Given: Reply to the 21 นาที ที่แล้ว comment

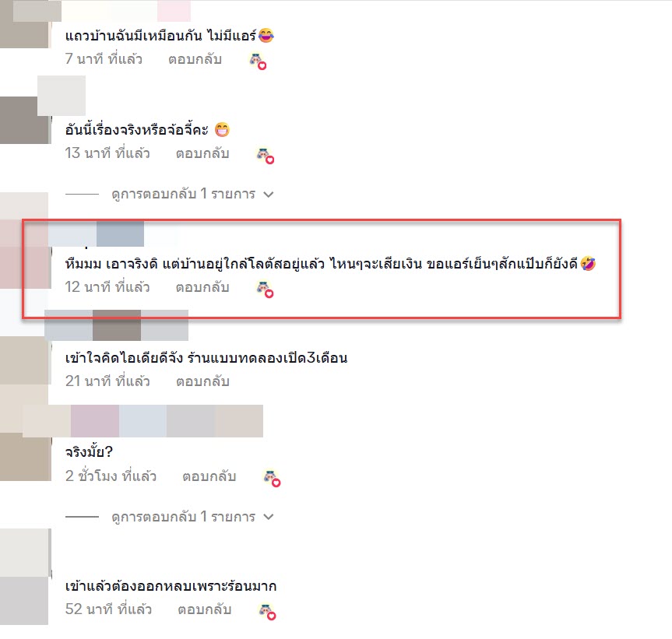Looking at the screenshot, I should 202,381.
